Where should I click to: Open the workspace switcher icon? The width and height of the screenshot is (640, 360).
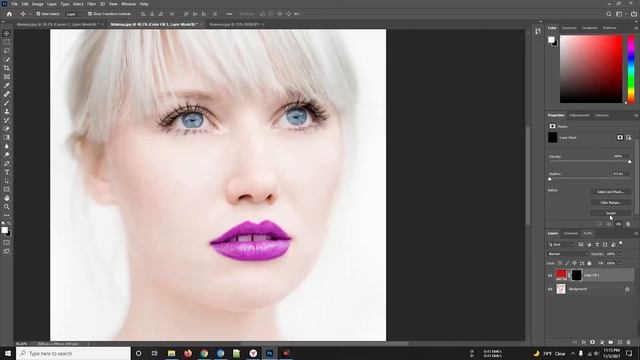coord(619,14)
